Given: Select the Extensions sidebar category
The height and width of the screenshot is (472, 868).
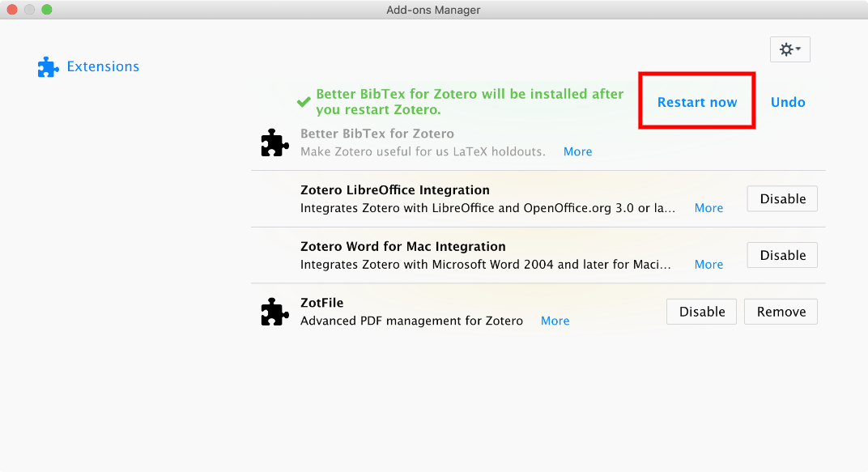Looking at the screenshot, I should point(103,67).
